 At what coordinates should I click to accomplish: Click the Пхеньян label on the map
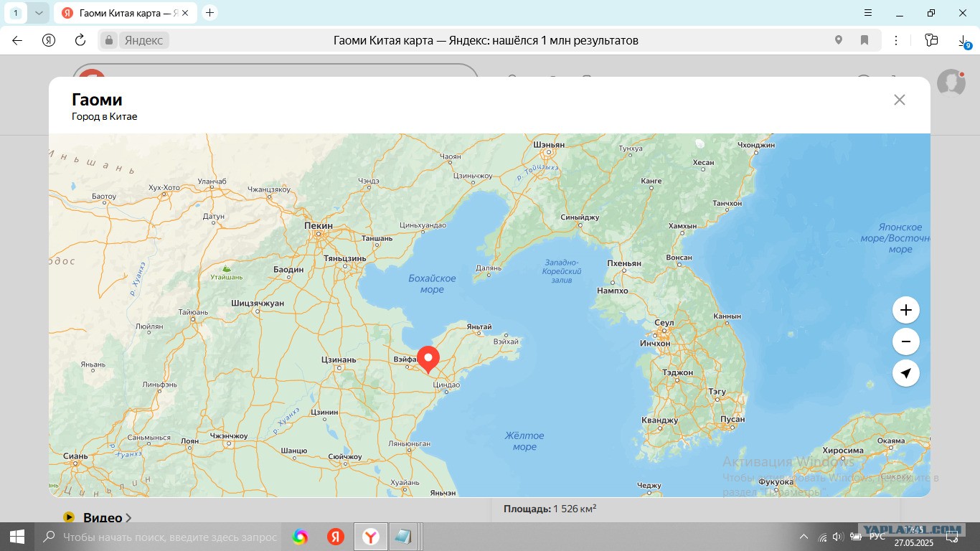[624, 263]
